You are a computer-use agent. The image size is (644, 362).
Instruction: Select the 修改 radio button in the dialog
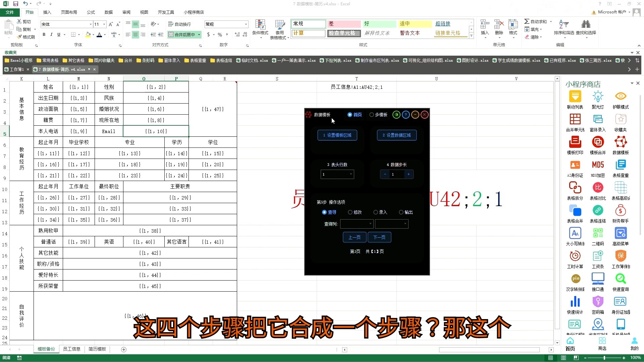coord(350,212)
